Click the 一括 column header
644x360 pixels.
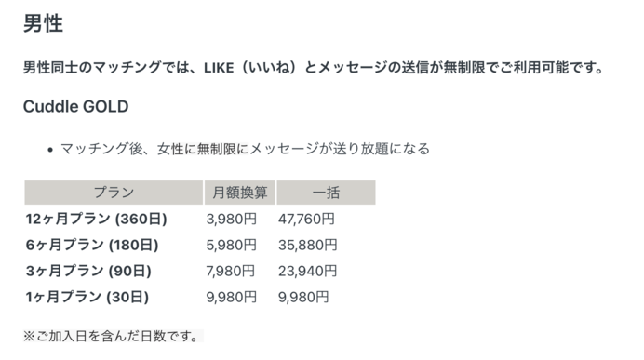tap(326, 193)
